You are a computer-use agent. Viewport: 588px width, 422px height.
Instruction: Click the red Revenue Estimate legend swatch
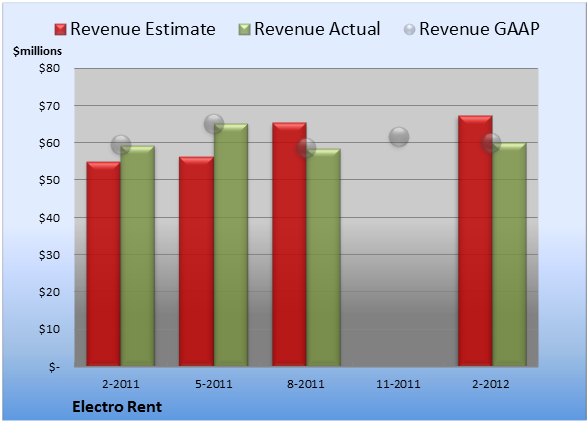point(60,30)
